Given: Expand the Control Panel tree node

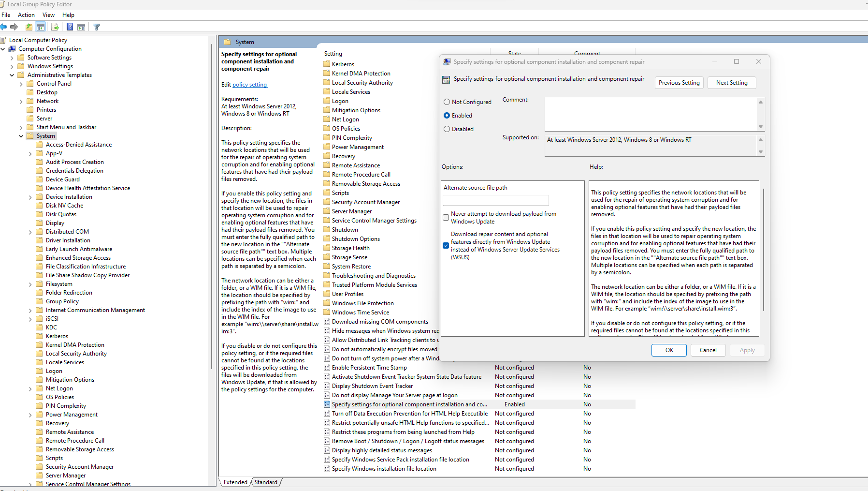Looking at the screenshot, I should click(21, 84).
